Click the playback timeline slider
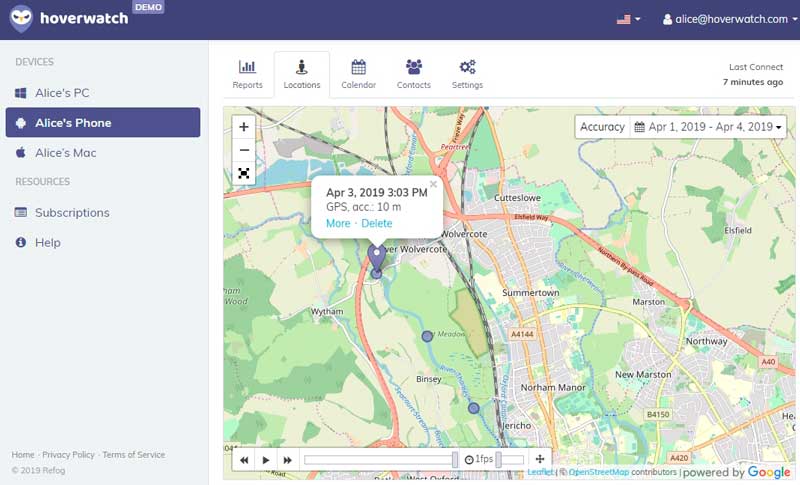Screen dimensions: 800x485 click(x=380, y=459)
